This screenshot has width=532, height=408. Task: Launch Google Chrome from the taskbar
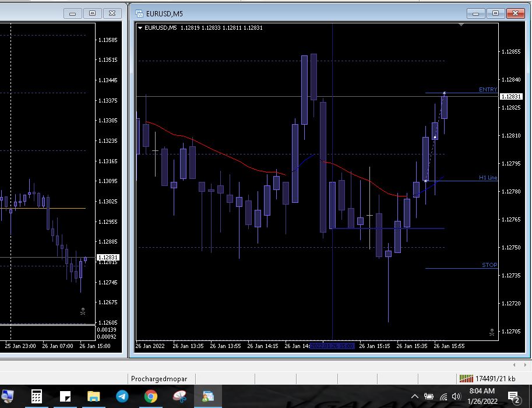[151, 397]
